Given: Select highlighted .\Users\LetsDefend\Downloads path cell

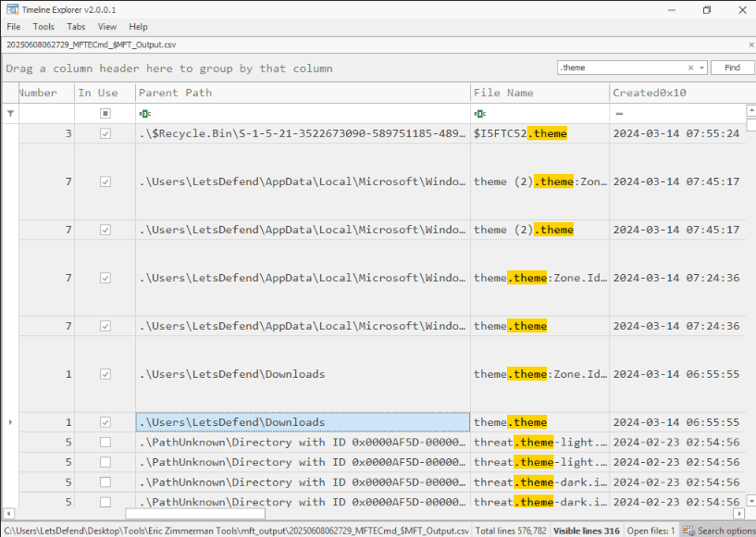Looking at the screenshot, I should 303,422.
